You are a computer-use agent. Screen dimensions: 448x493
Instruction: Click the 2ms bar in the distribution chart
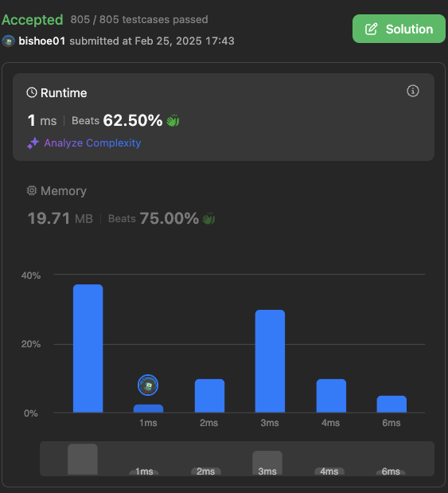(209, 396)
